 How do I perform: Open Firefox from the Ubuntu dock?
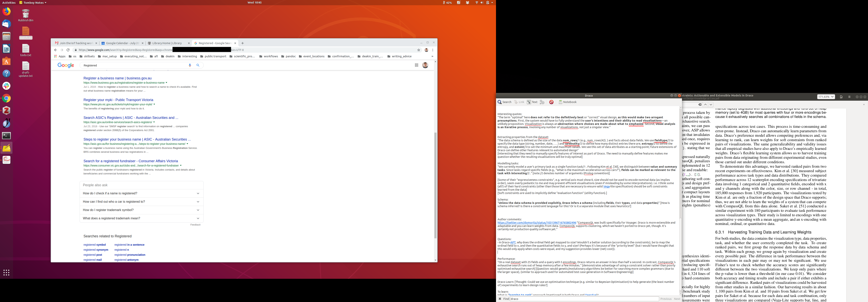(x=6, y=12)
